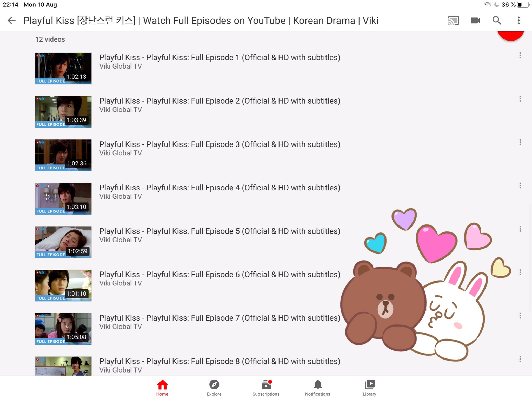Screen dimensions: 532x399
Task: Tap the playlist title in the header
Action: pyautogui.click(x=201, y=21)
